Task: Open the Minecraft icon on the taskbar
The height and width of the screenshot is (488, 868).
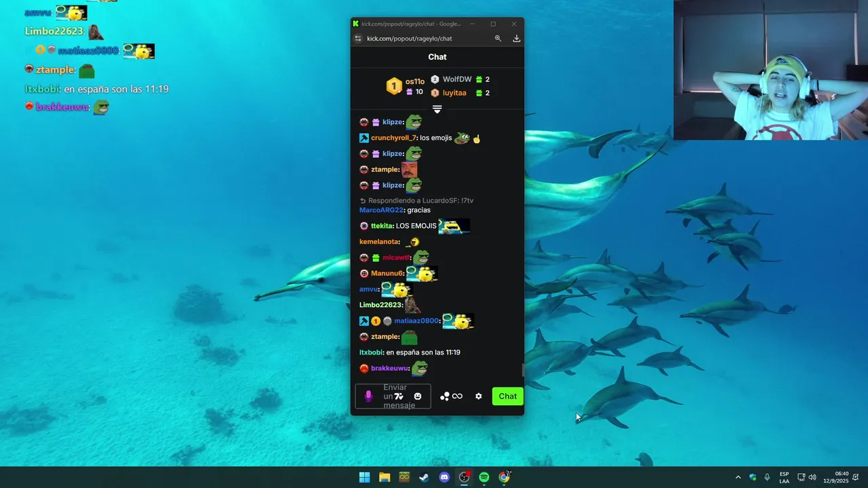Action: coord(404,477)
